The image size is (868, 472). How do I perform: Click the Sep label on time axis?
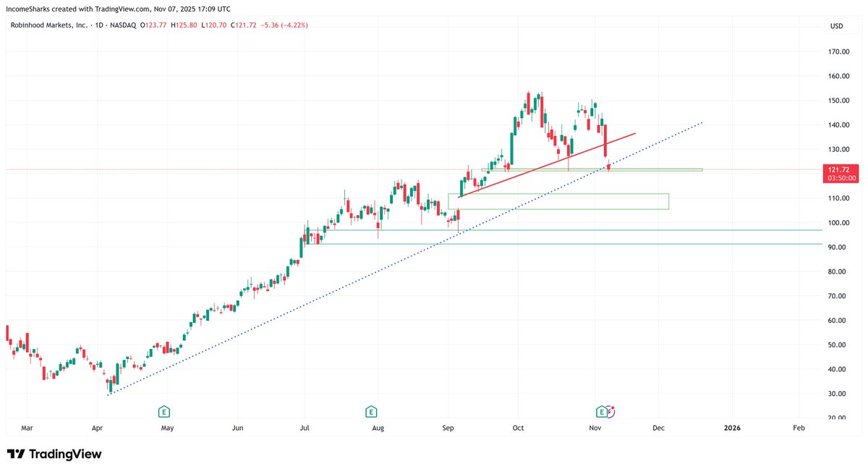point(448,429)
